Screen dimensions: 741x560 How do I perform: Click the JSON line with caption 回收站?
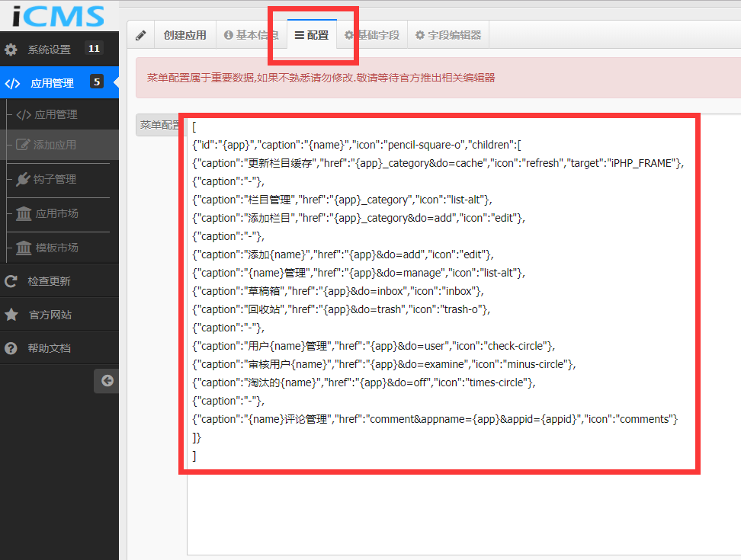click(342, 310)
